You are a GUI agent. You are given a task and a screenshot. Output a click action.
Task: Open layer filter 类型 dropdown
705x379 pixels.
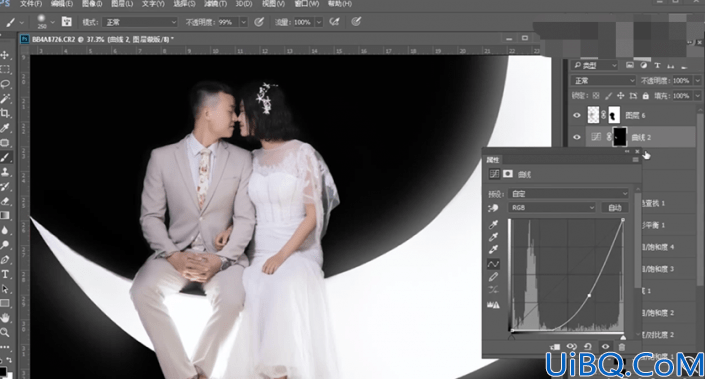click(594, 66)
